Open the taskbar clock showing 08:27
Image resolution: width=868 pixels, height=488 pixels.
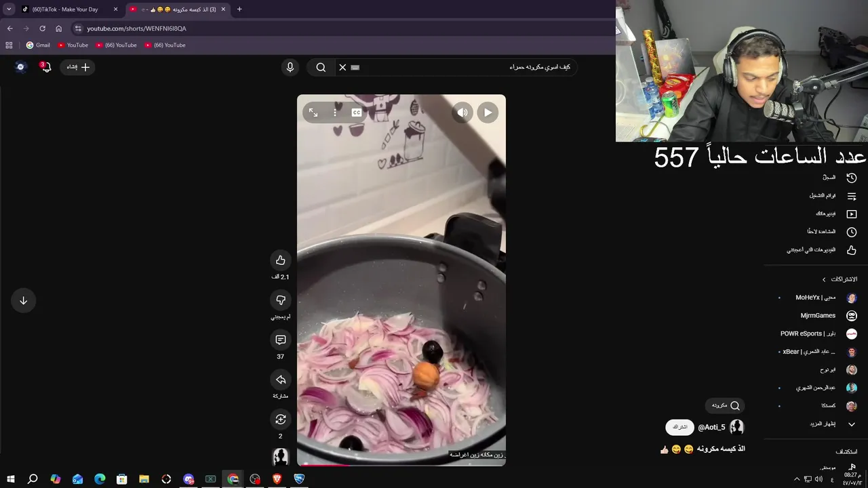coord(851,479)
